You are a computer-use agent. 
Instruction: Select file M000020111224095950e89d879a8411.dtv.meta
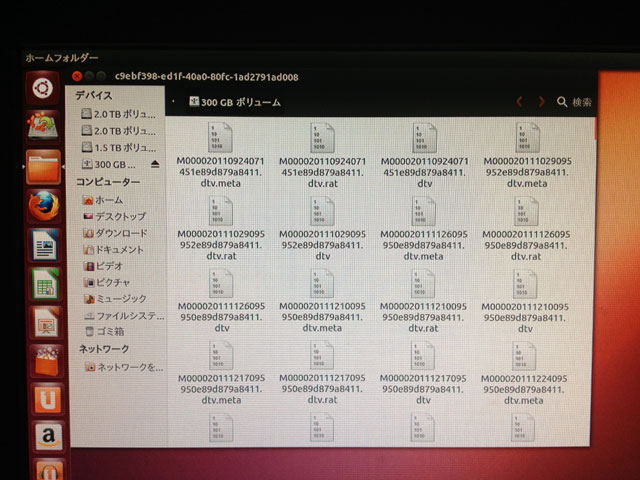524,372
